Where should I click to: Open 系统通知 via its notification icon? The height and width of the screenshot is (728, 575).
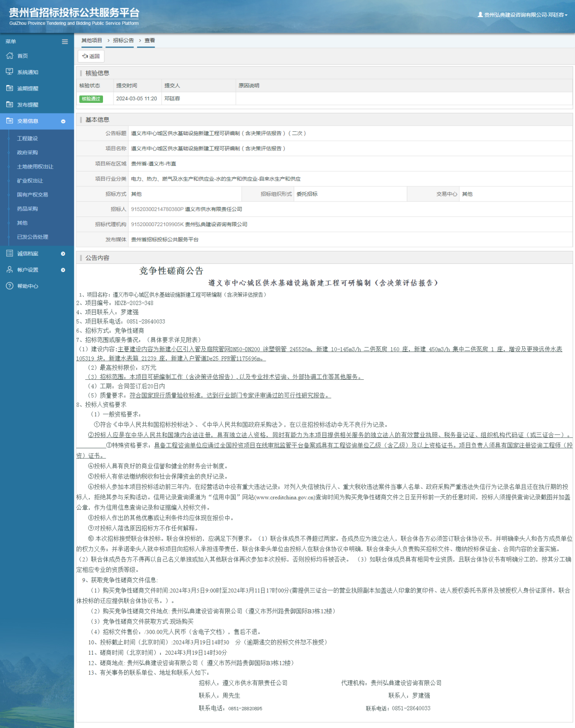(10, 72)
